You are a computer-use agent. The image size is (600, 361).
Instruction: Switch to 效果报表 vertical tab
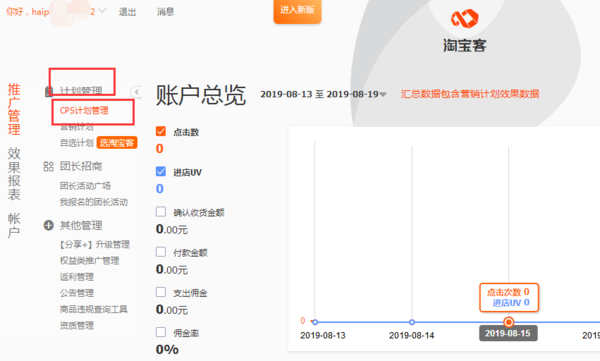[x=14, y=174]
